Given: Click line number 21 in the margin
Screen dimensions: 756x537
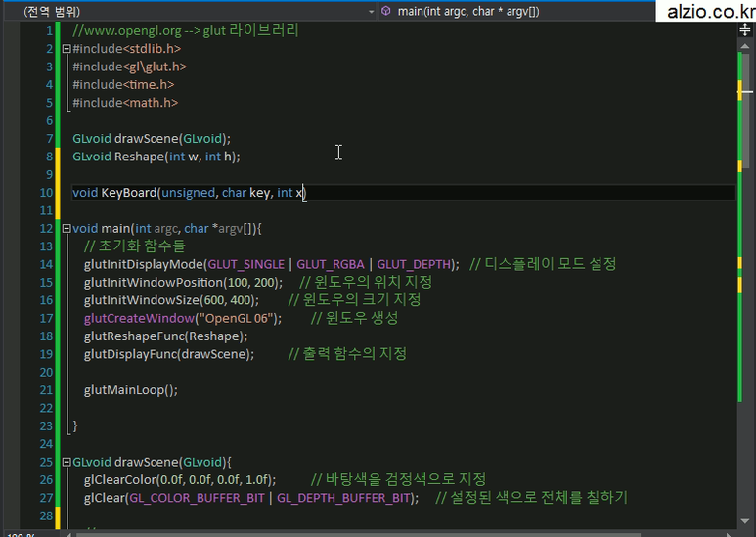Looking at the screenshot, I should 46,390.
